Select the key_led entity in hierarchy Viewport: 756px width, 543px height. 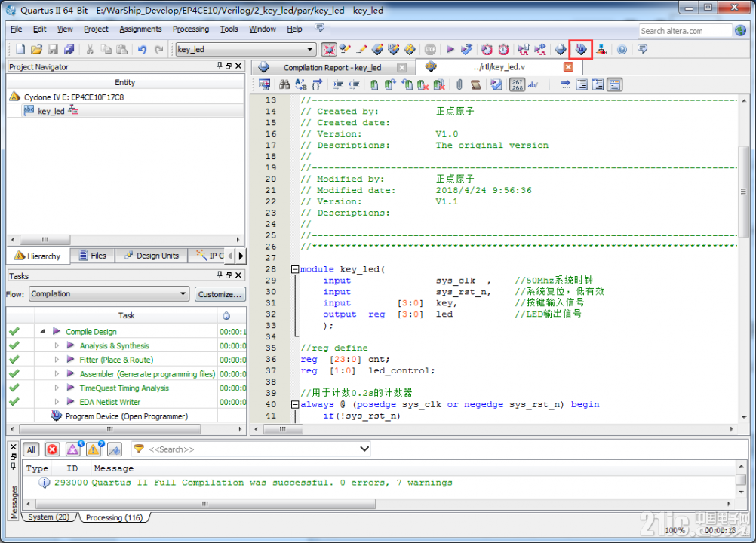pyautogui.click(x=51, y=111)
